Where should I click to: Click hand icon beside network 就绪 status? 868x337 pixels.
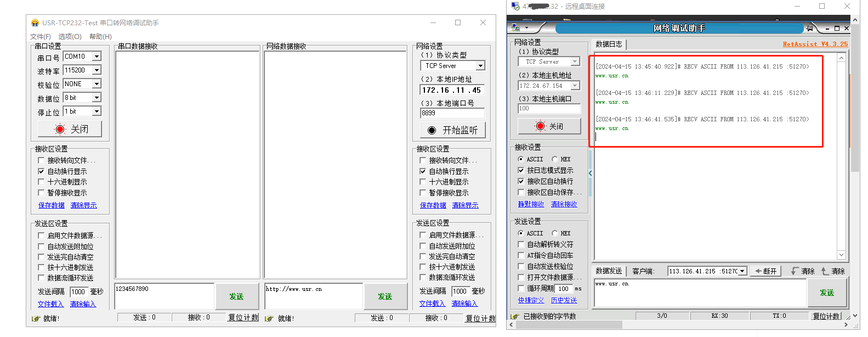tap(269, 318)
